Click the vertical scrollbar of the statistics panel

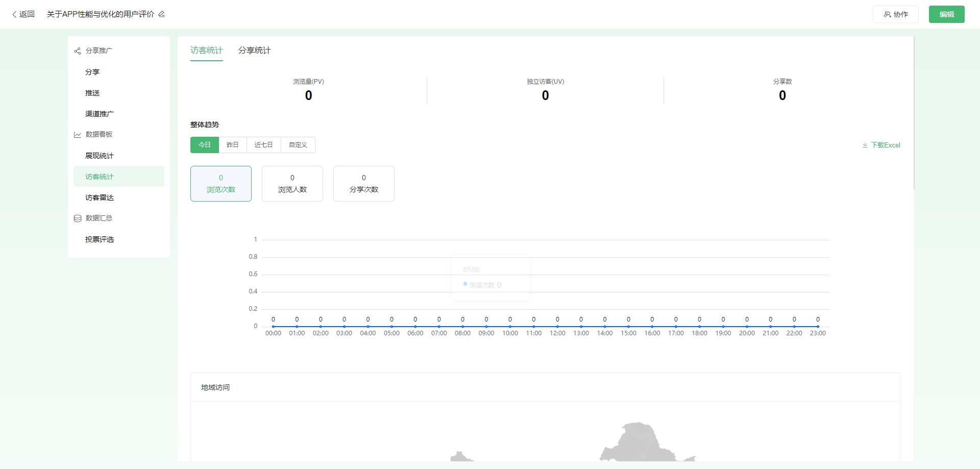(914, 113)
